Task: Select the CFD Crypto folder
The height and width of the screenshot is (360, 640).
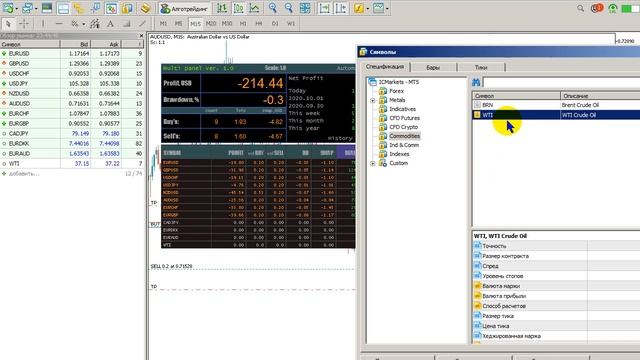Action: click(403, 127)
